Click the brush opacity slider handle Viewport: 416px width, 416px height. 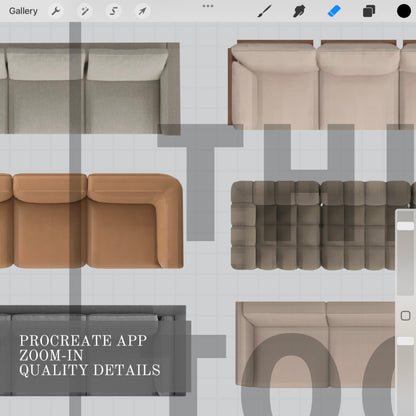[x=405, y=341]
